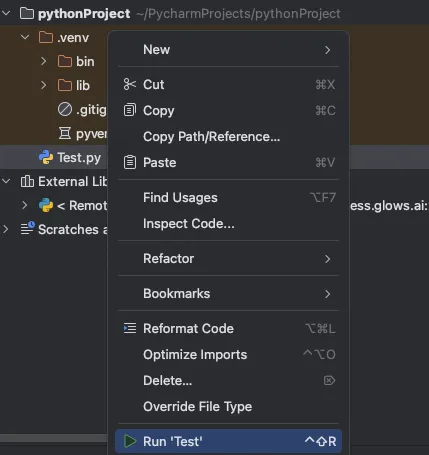Open the Refactor submenu
The image size is (429, 455).
click(228, 259)
